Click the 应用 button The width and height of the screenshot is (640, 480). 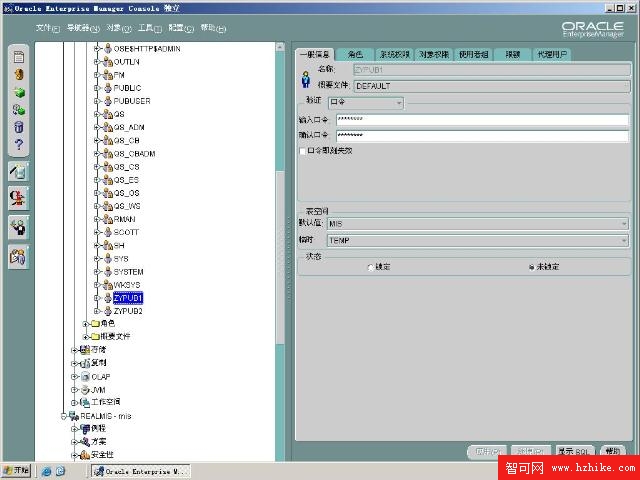click(x=487, y=451)
